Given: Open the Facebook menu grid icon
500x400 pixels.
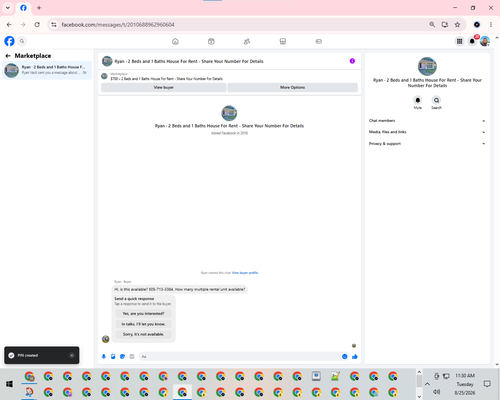Looking at the screenshot, I should 459,41.
